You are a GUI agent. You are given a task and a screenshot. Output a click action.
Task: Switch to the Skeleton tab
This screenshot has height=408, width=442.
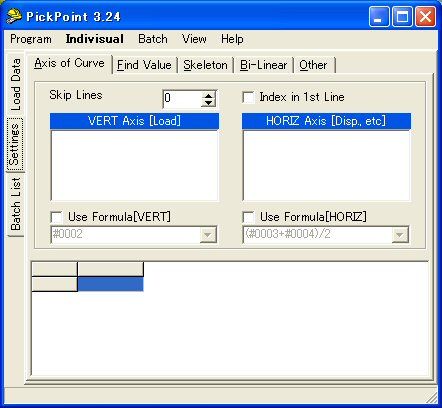coord(205,65)
